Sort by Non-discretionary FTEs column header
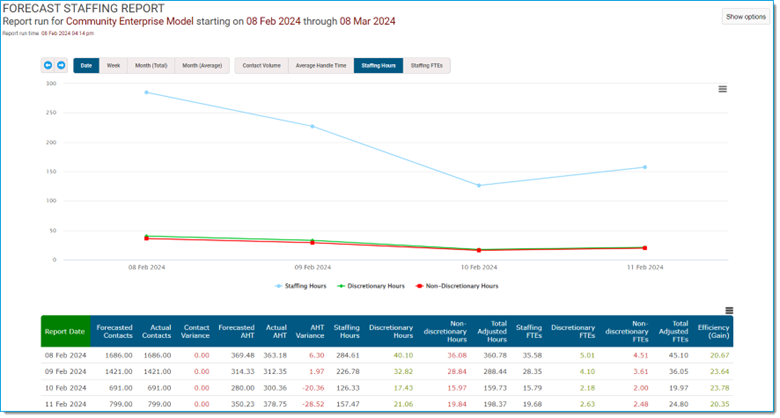780x418 pixels. pyautogui.click(x=627, y=331)
